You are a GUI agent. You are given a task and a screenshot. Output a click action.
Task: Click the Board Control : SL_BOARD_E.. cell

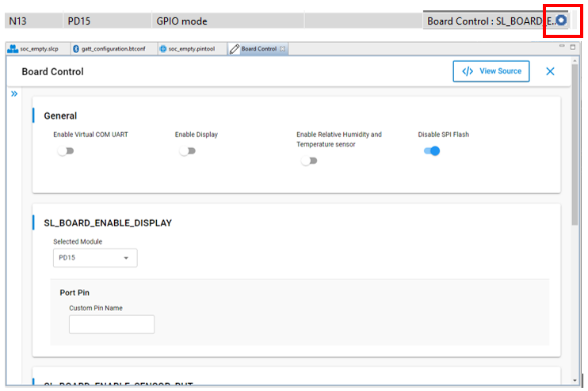point(496,21)
